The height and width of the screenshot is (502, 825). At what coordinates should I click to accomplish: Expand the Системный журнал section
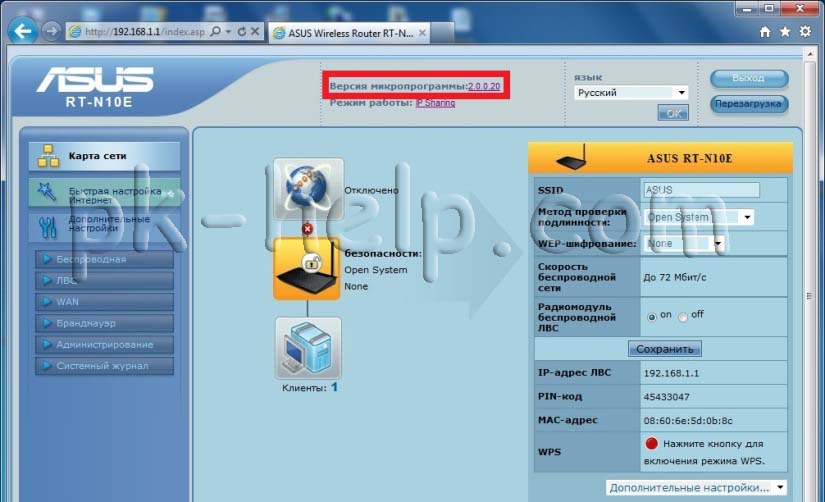click(x=104, y=366)
